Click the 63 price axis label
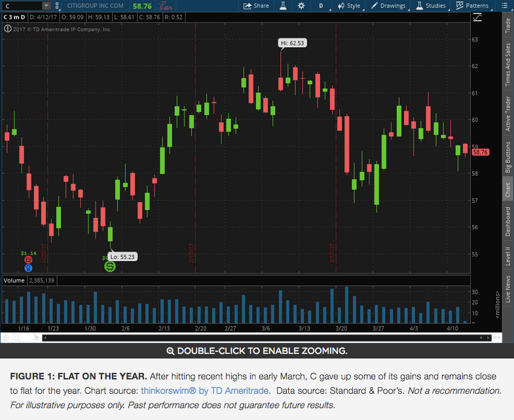 coord(475,39)
